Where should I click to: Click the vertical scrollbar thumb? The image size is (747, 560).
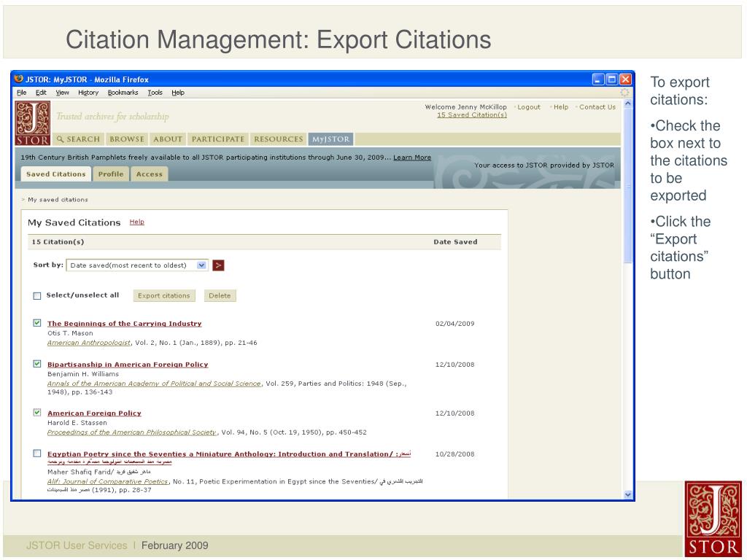pos(627,186)
